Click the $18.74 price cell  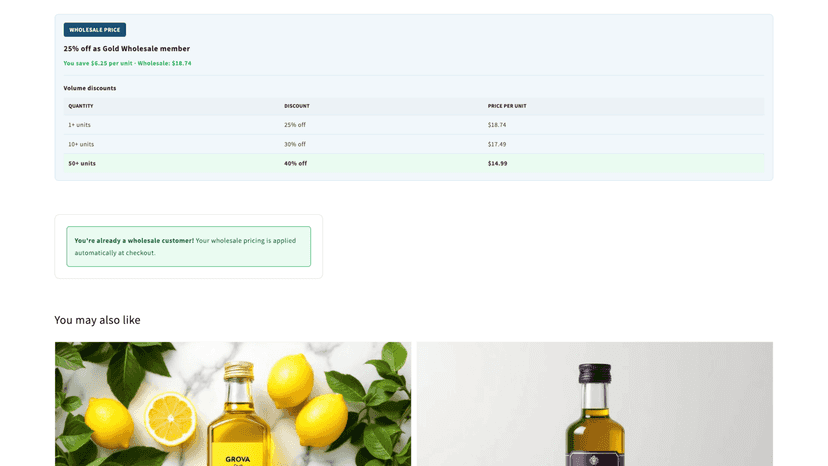point(497,125)
